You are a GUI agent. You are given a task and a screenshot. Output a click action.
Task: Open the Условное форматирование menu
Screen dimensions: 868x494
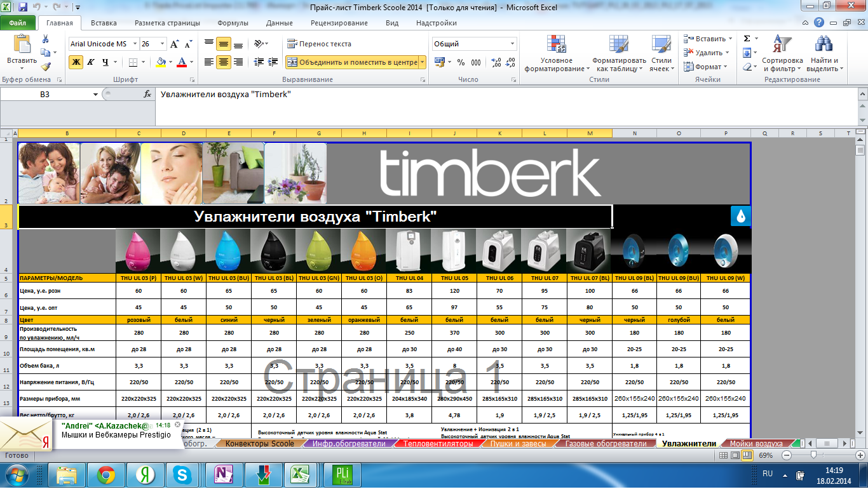[x=556, y=54]
